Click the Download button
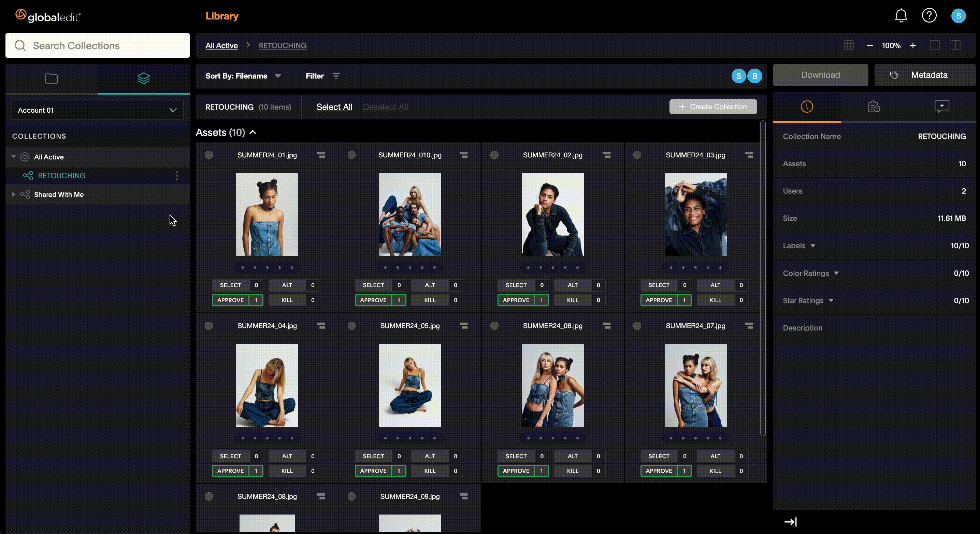 pyautogui.click(x=820, y=75)
